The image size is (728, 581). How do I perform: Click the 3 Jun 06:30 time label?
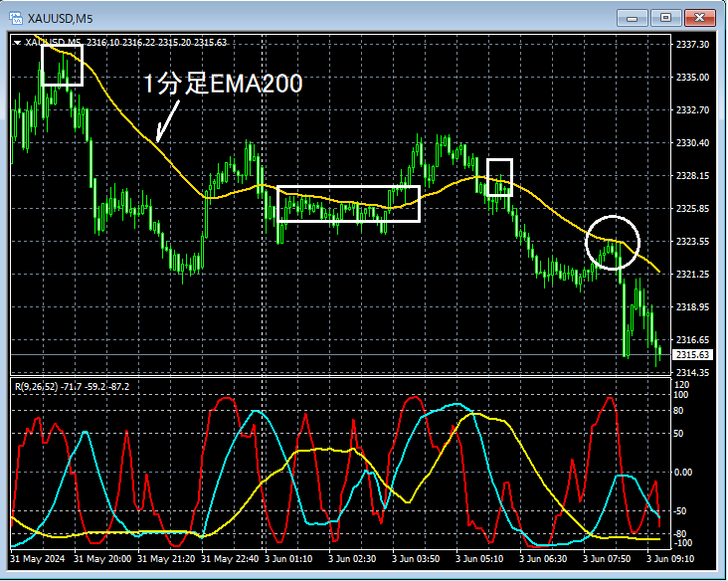point(543,559)
